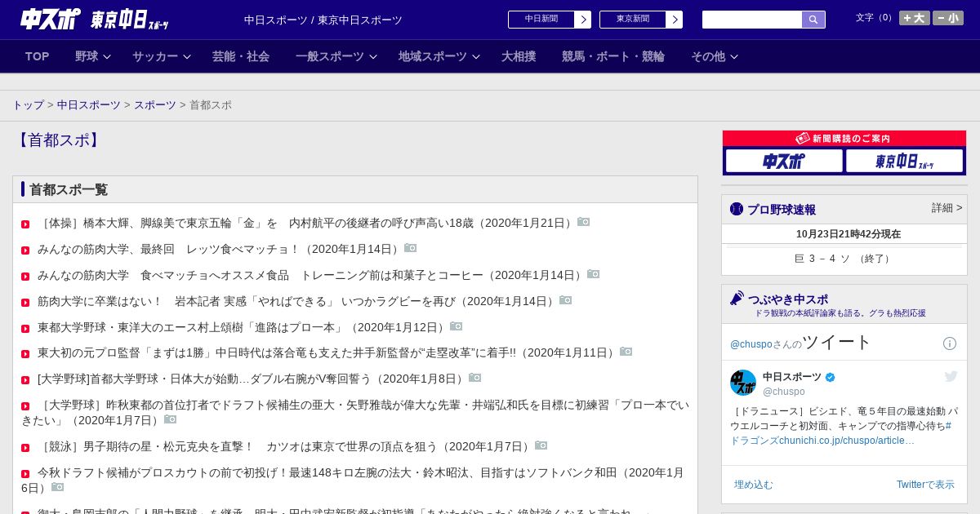
Task: Click red bullet icon beside 橋本大輝 article
Action: click(25, 224)
